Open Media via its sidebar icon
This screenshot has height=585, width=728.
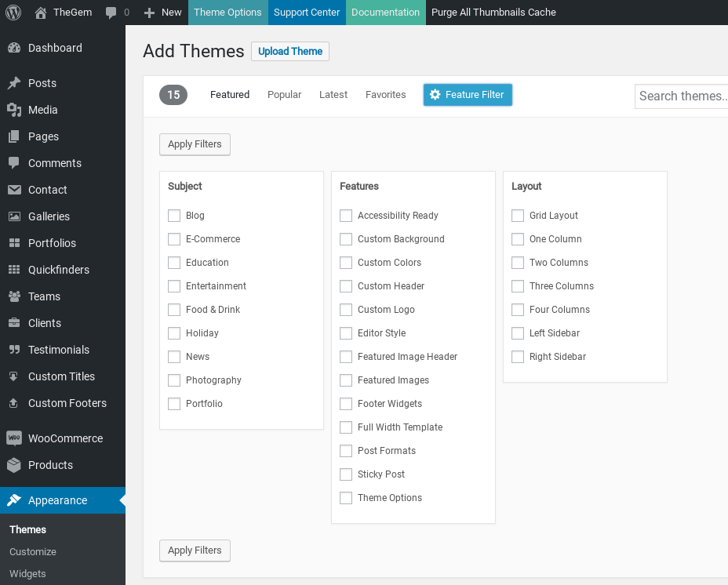(14, 110)
